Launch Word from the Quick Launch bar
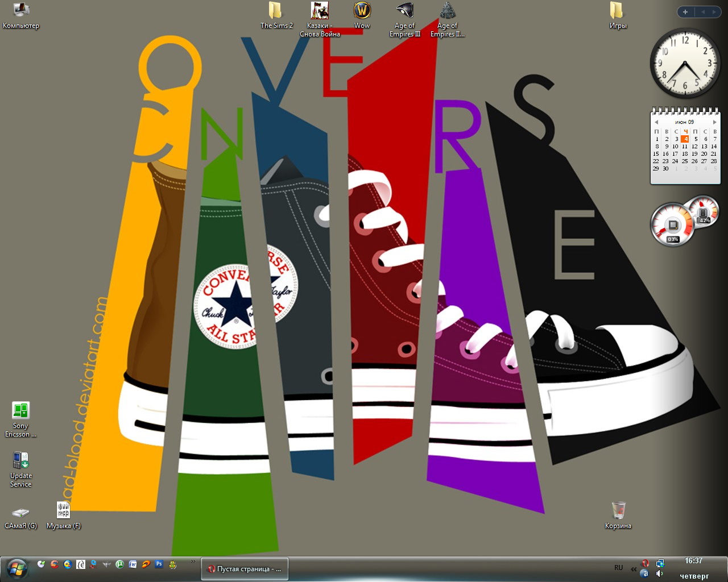 click(x=133, y=564)
